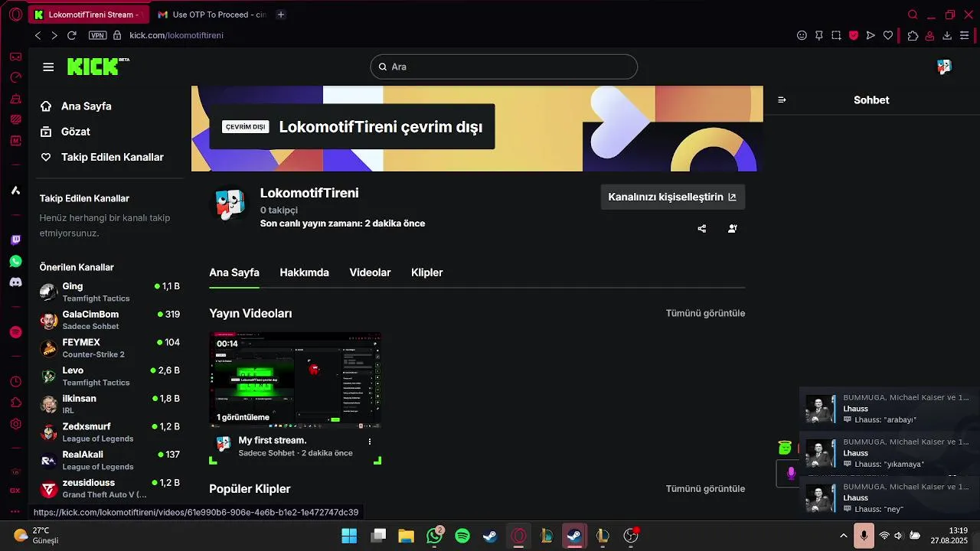
Task: Reload the page
Action: click(72, 35)
